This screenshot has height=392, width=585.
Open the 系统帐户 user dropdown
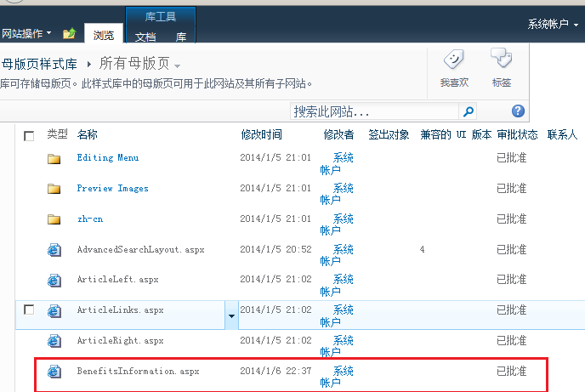[553, 25]
